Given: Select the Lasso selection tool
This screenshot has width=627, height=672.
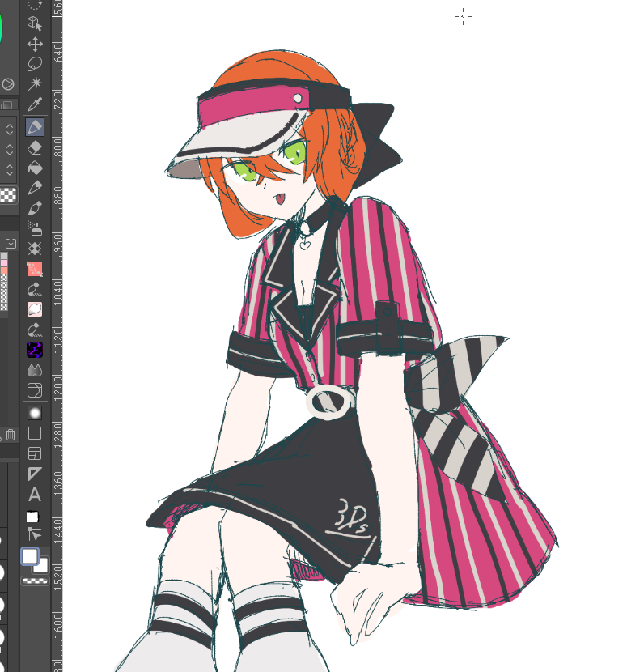Looking at the screenshot, I should click(x=35, y=64).
